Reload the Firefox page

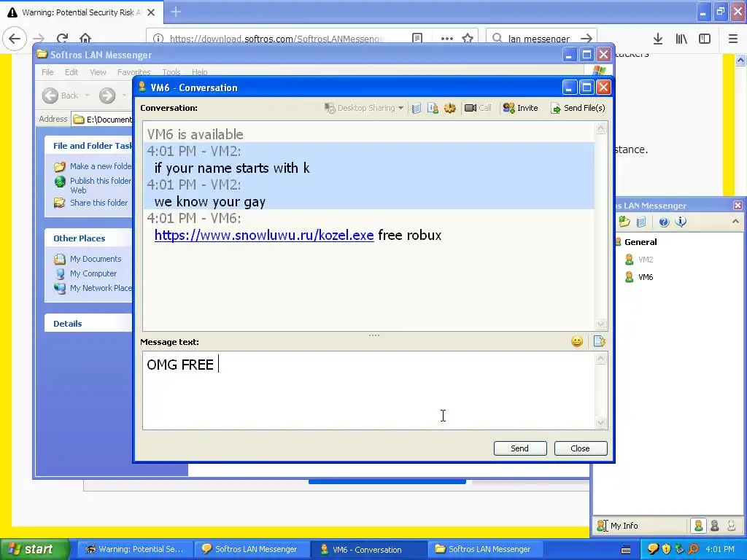(x=62, y=39)
